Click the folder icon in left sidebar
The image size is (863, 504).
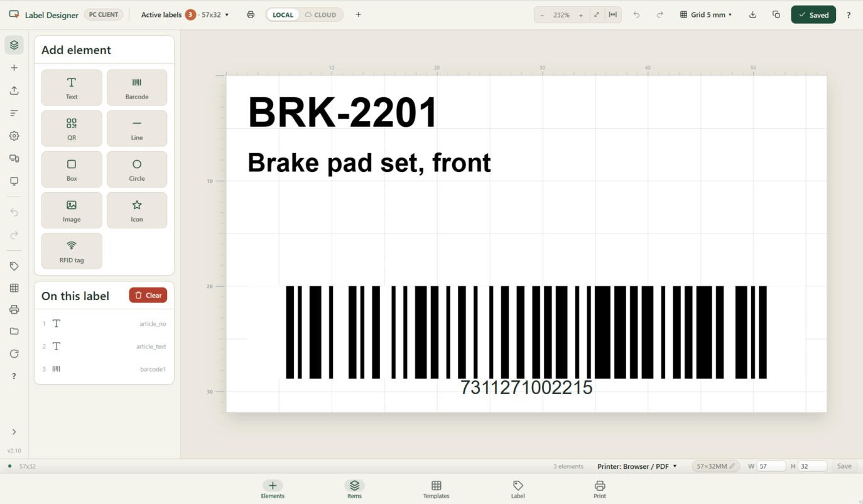point(14,331)
